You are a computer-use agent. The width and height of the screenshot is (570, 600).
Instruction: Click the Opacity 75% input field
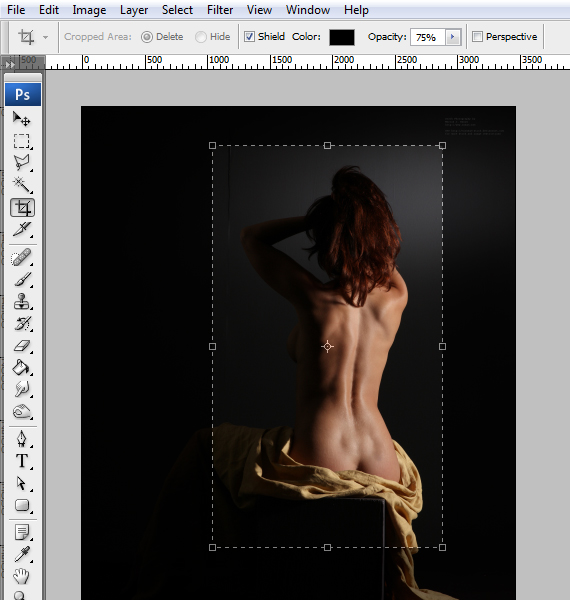pos(428,37)
